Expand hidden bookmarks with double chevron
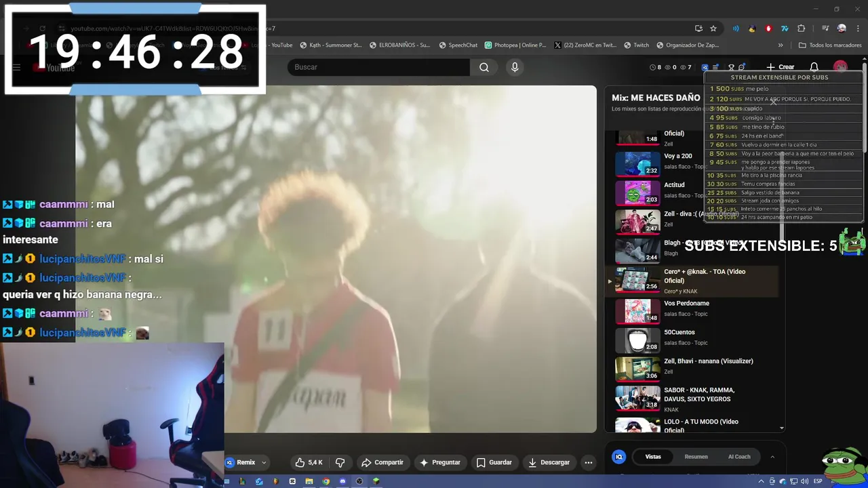Image resolution: width=868 pixels, height=488 pixels. point(781,45)
